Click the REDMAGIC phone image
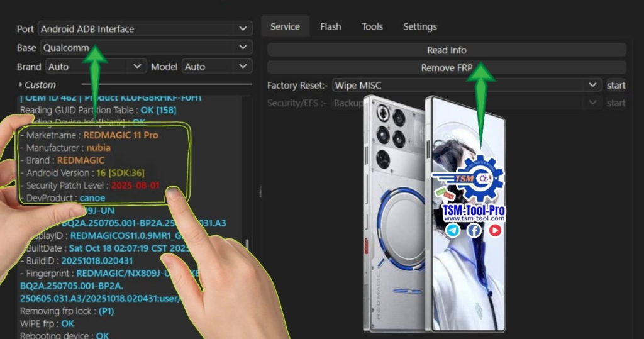The image size is (644, 339). coord(434,214)
